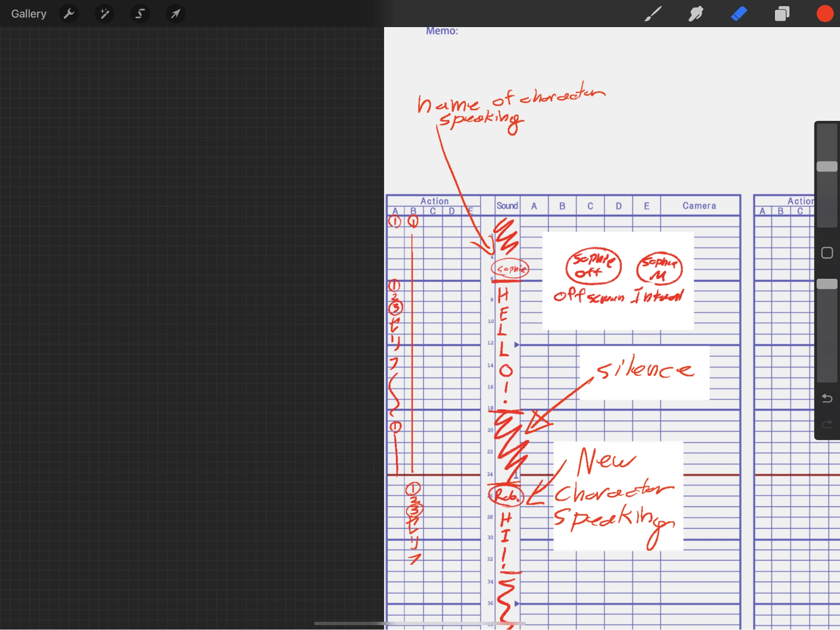This screenshot has width=840, height=630.
Task: Select the Eraser tool
Action: click(739, 14)
